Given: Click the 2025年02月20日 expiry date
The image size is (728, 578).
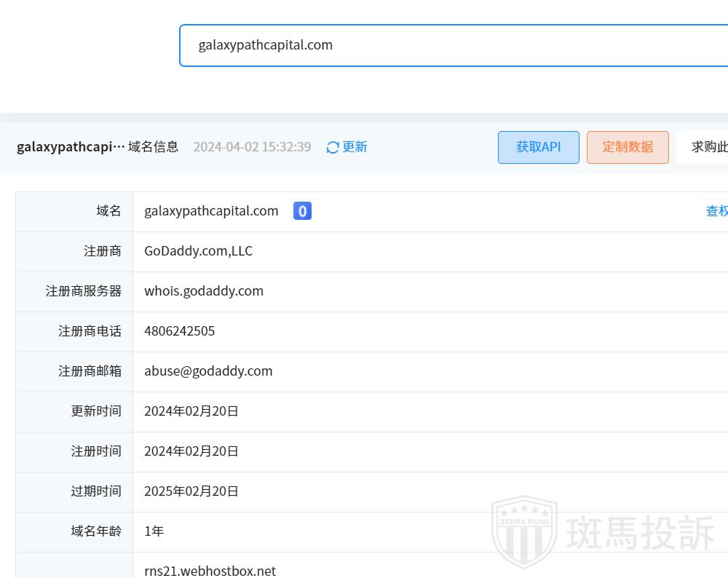Looking at the screenshot, I should tap(191, 491).
